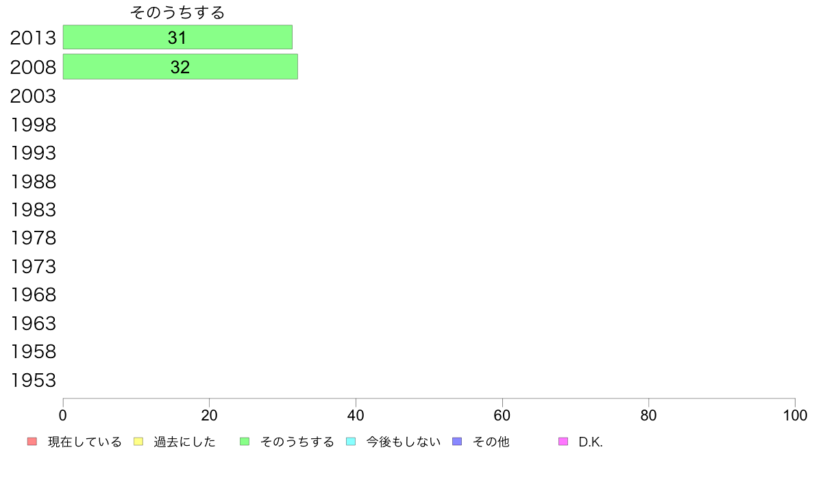Image resolution: width=814 pixels, height=504 pixels.
Task: Click the cyan 今後もしない legend swatch
Action: (x=351, y=442)
